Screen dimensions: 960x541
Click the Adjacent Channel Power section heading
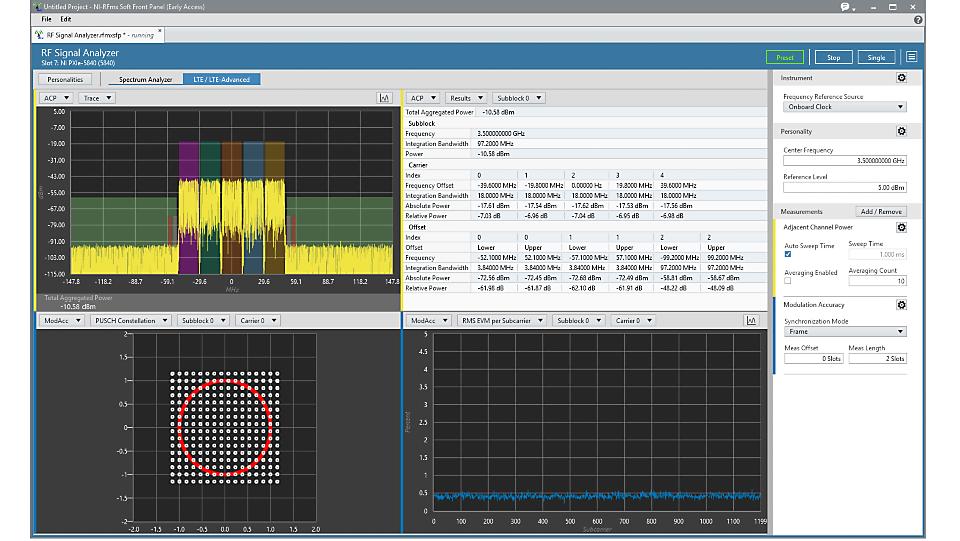point(818,227)
